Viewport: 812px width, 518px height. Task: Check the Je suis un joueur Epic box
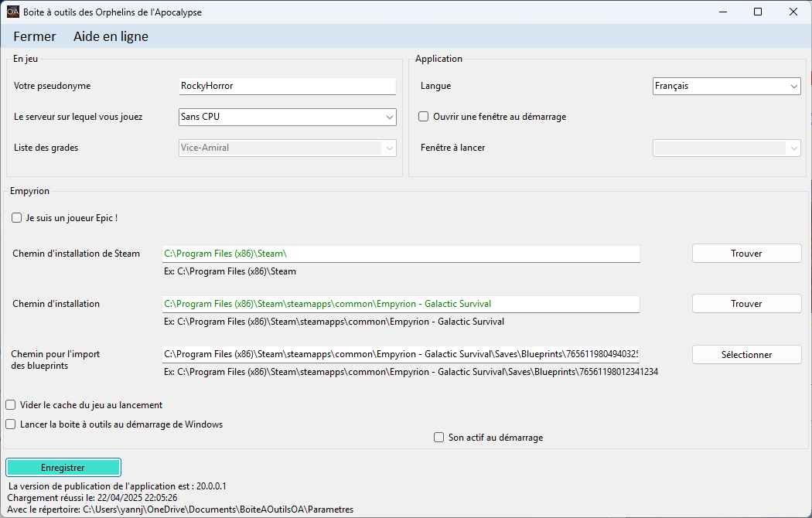tap(17, 218)
